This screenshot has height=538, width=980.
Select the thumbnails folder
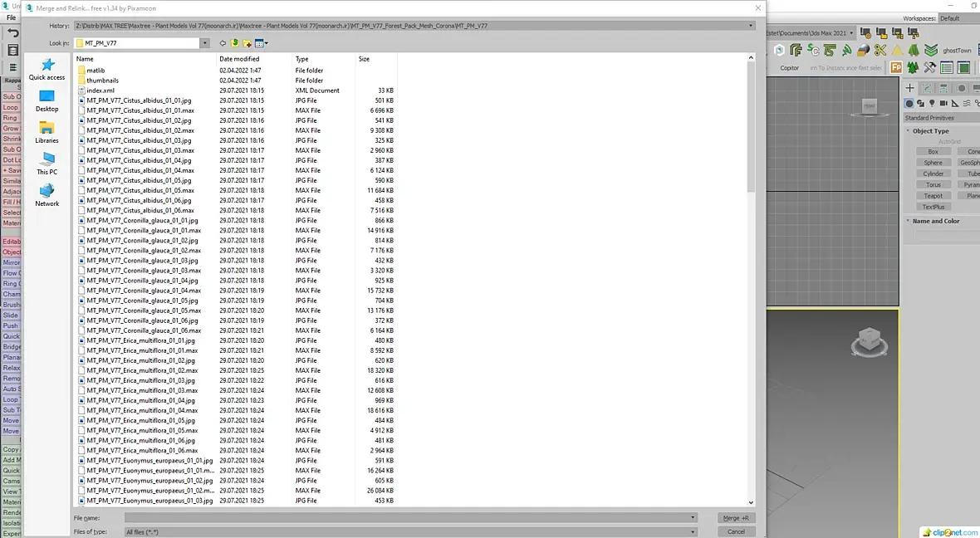[102, 81]
